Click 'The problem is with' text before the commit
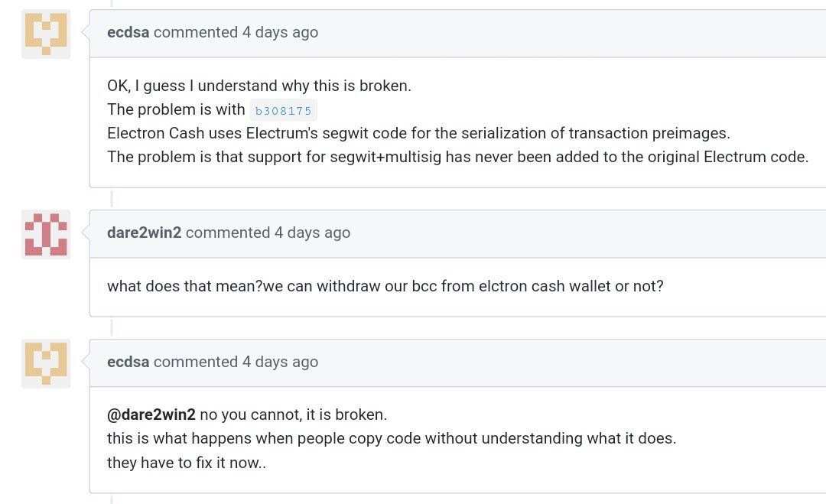 click(176, 109)
